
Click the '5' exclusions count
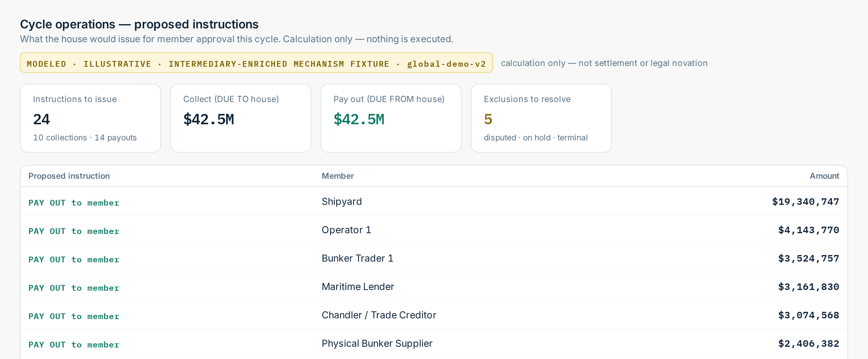point(488,119)
